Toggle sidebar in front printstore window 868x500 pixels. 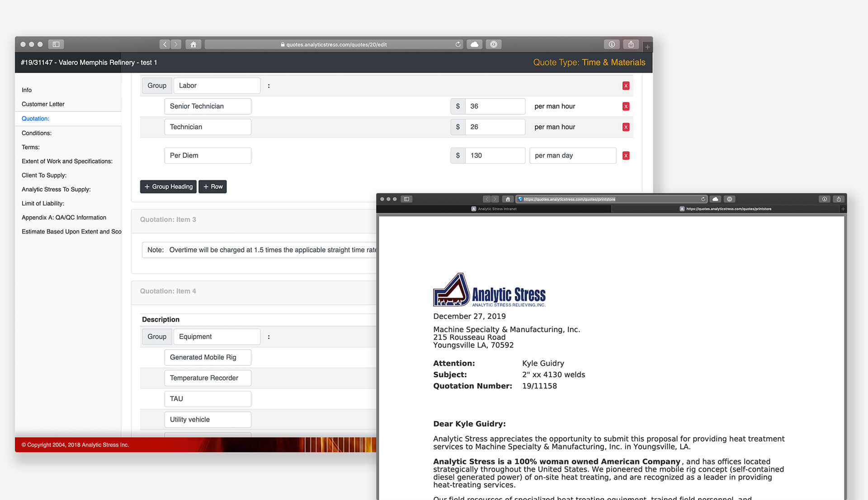[406, 199]
